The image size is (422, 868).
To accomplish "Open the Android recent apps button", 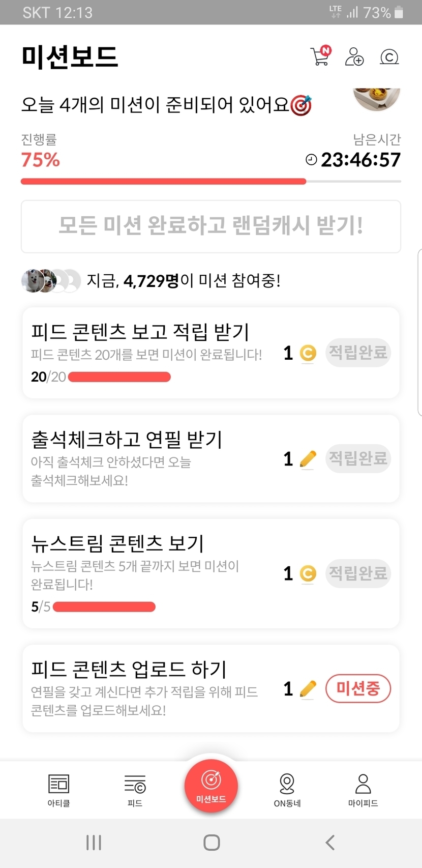I will [x=94, y=843].
